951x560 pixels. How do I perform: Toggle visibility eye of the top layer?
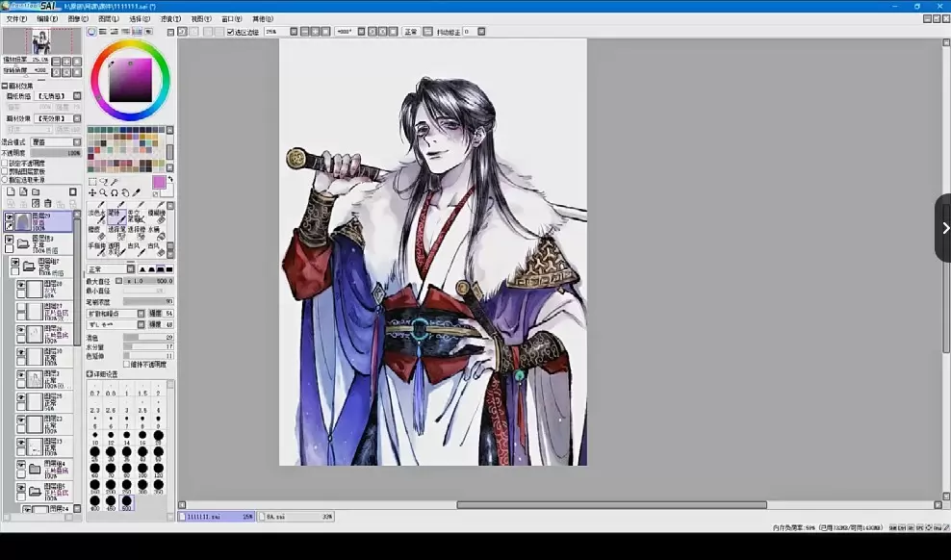pos(10,216)
